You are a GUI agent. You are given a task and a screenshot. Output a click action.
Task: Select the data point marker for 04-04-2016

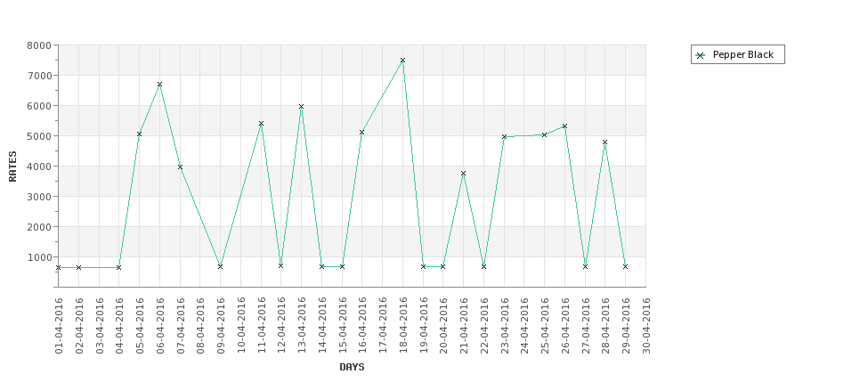pos(118,267)
